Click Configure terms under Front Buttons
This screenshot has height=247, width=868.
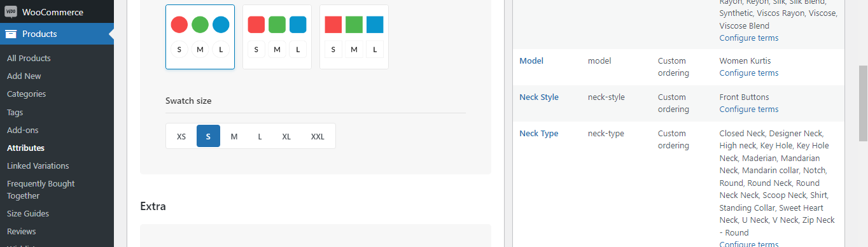(x=749, y=109)
